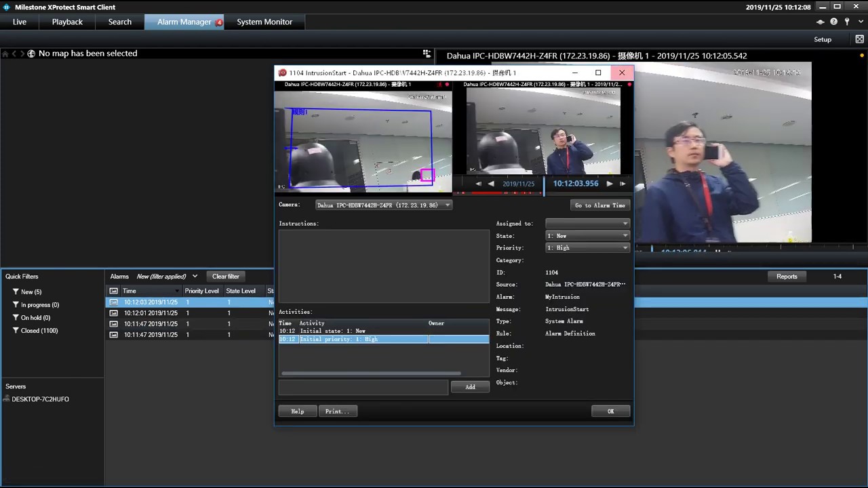868x488 pixels.
Task: Click the status orb icon beside help
Action: [x=821, y=22]
